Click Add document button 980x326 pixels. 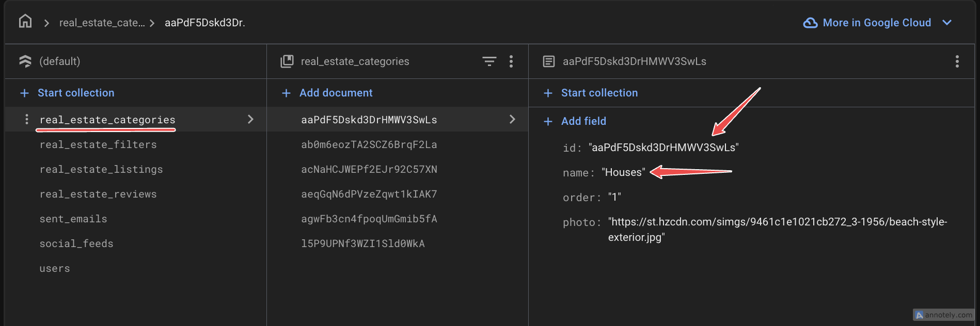click(x=336, y=93)
